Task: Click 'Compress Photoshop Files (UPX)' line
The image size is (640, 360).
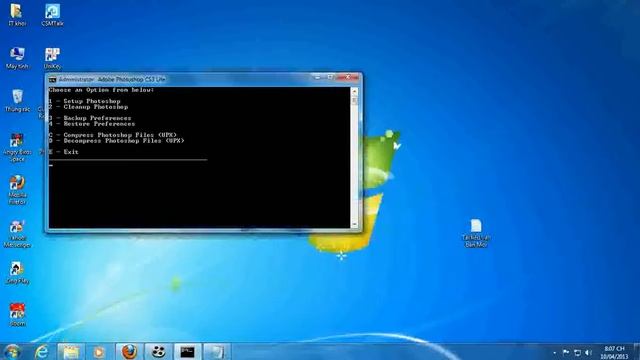Action: click(x=113, y=135)
